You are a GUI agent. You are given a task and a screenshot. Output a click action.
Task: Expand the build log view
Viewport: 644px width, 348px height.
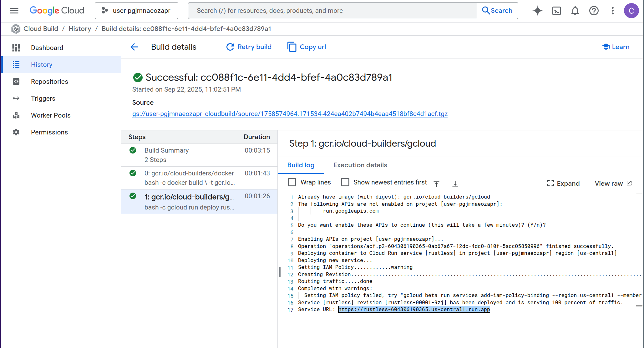tap(563, 184)
